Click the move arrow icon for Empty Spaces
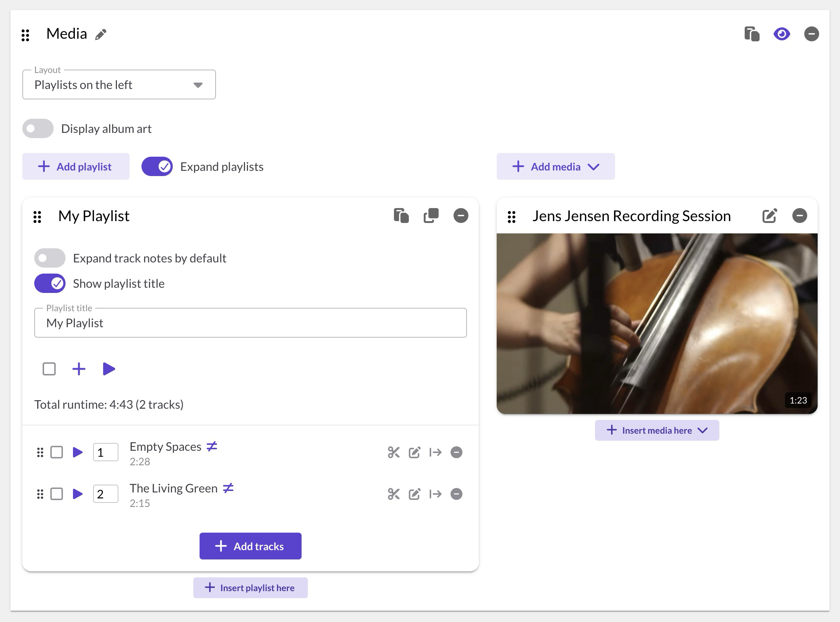This screenshot has width=840, height=622. pos(435,452)
